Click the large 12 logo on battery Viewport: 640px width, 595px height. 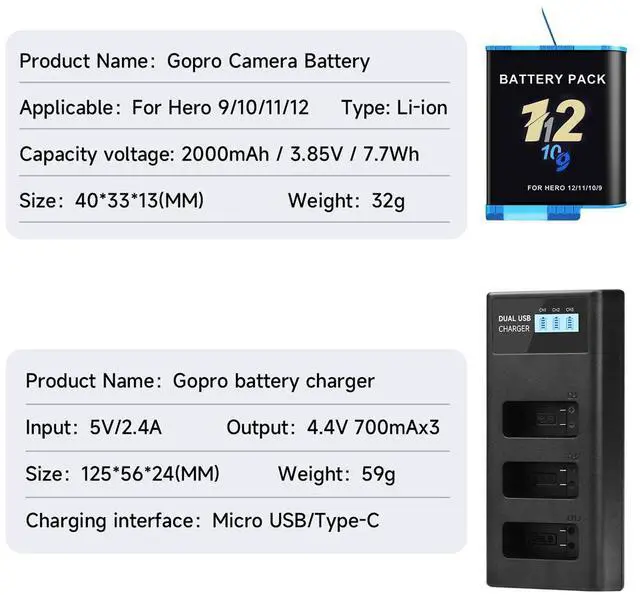pyautogui.click(x=553, y=120)
